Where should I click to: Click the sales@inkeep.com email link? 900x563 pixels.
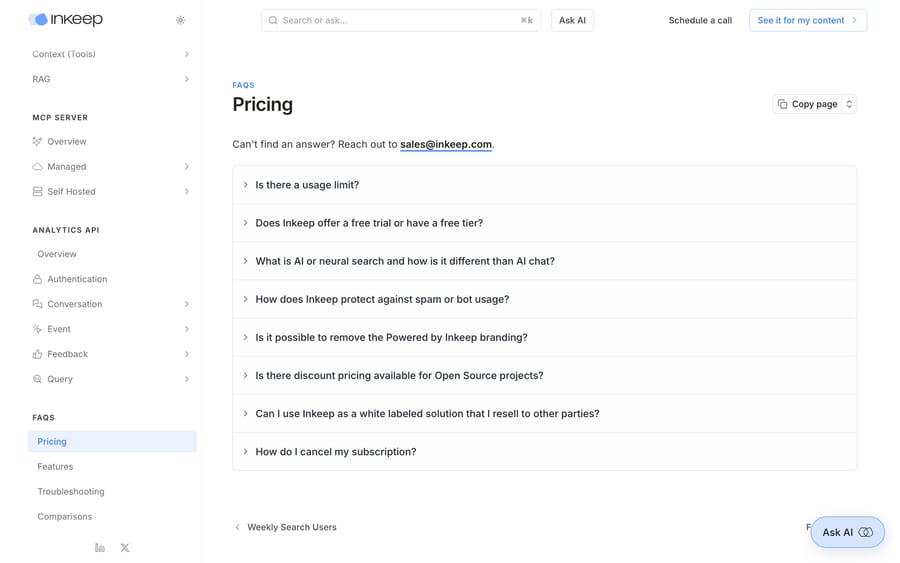tap(446, 145)
